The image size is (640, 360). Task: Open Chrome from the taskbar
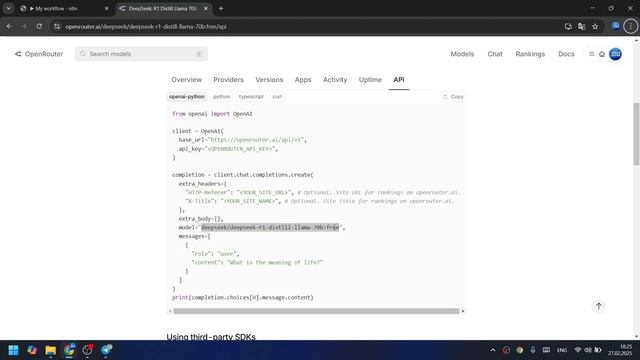click(69, 350)
